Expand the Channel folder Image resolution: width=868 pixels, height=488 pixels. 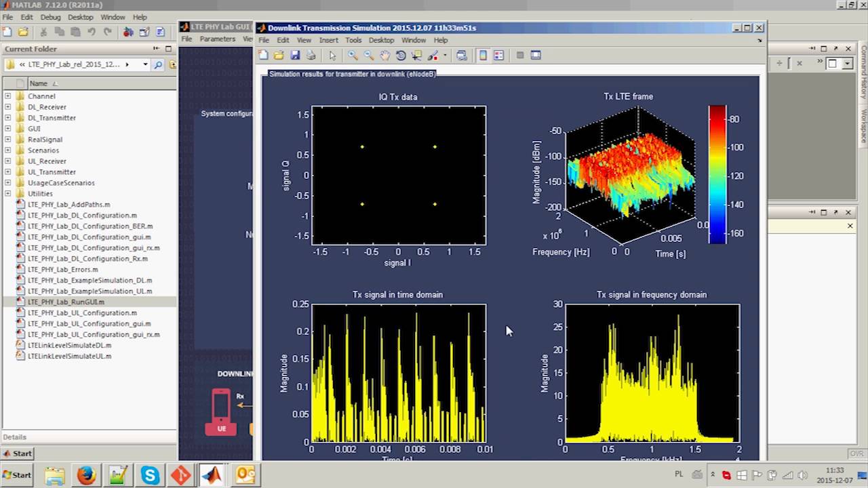tap(8, 96)
